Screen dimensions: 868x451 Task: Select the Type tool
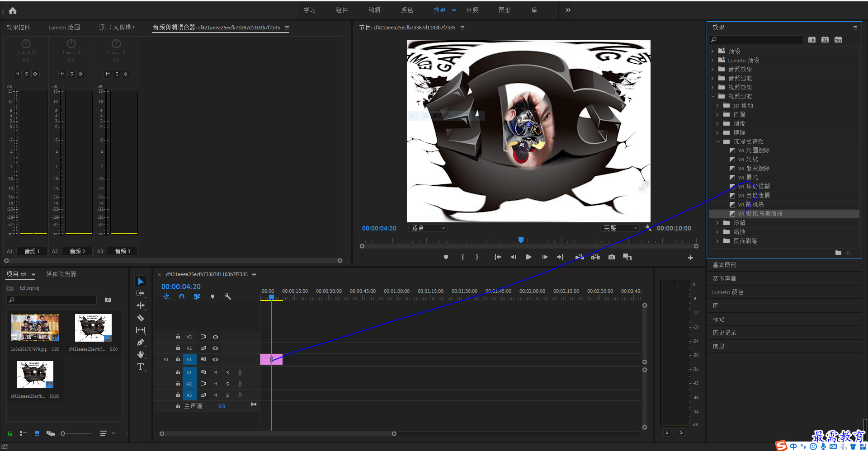point(141,366)
